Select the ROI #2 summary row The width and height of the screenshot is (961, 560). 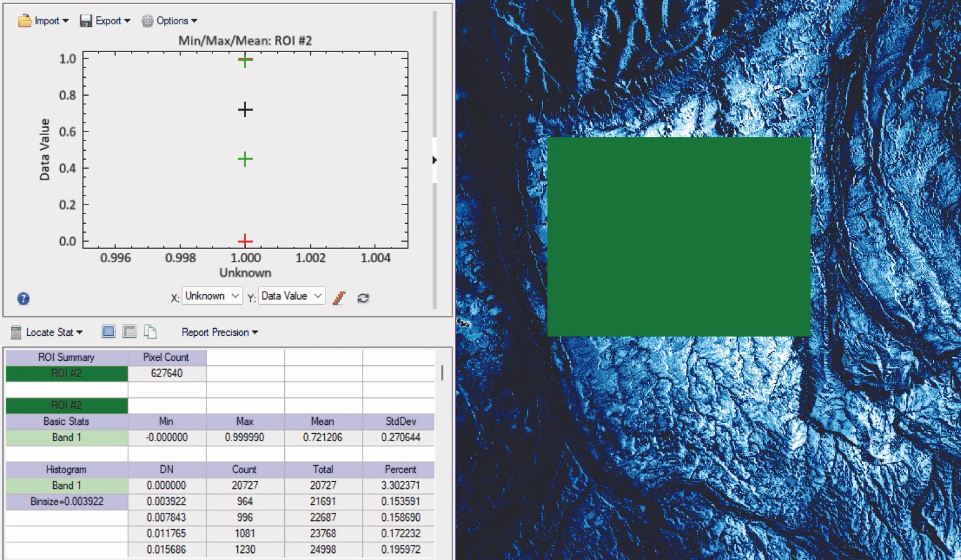pos(66,373)
